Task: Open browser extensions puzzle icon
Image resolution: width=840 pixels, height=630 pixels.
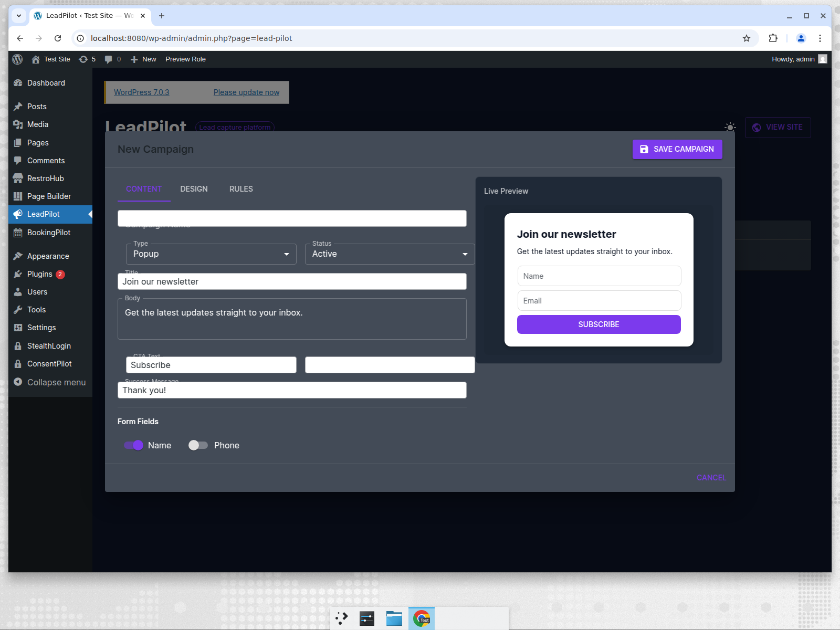Action: pyautogui.click(x=773, y=38)
